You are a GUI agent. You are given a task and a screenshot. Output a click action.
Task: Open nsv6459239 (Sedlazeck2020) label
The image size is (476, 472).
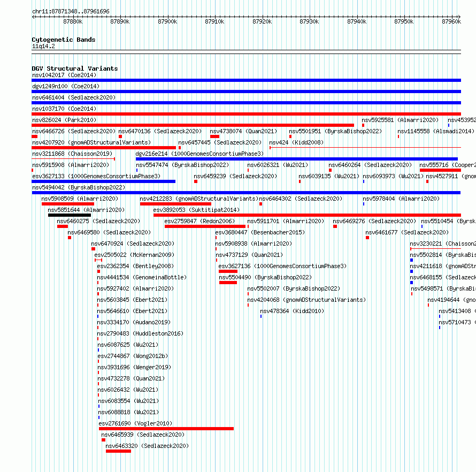[x=235, y=176]
